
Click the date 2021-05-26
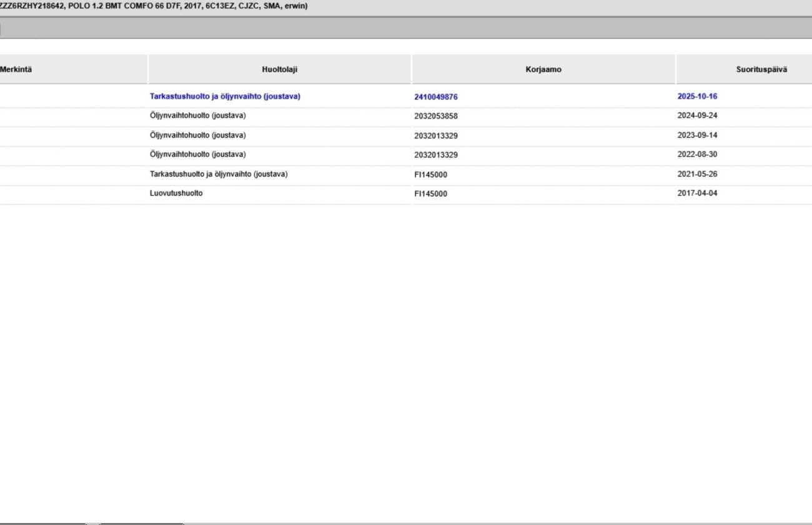click(x=697, y=174)
